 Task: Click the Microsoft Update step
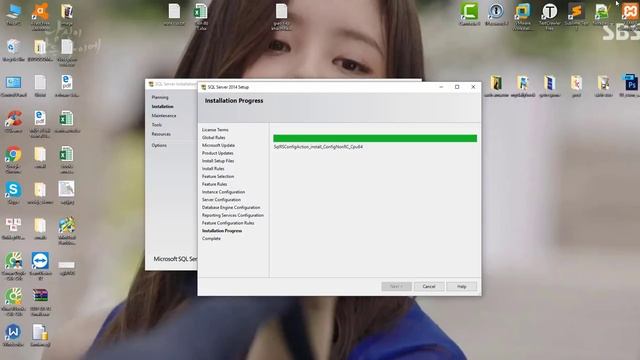(218, 145)
